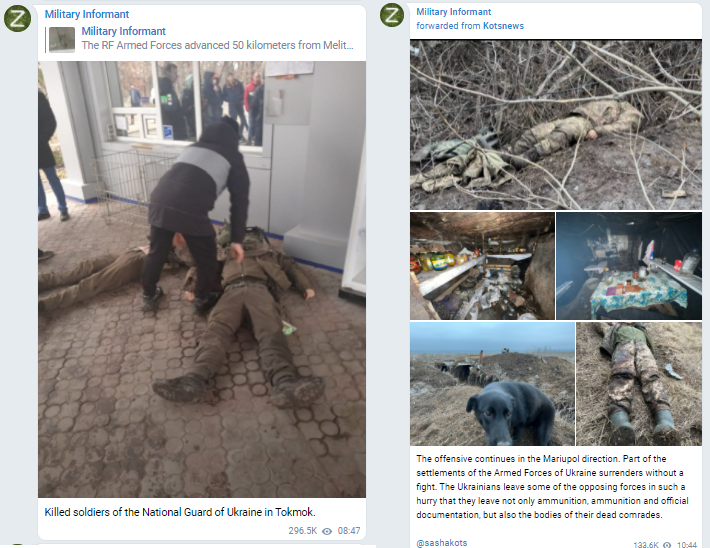Viewport: 710px width, 548px height.
Task: Click the 10:44 timestamp on right post
Action: [x=686, y=545]
